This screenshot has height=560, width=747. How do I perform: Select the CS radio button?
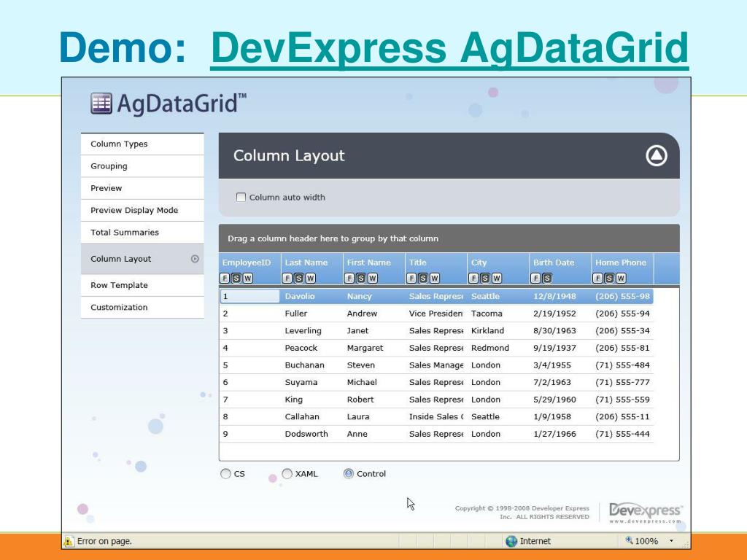coord(225,474)
